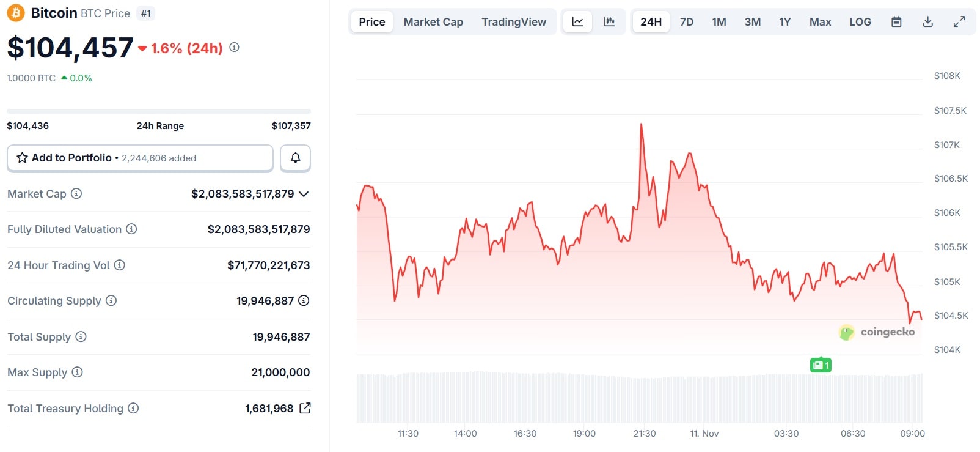Viewport: 980px width, 452px height.
Task: Expand the chart to fullscreen
Action: 959,22
